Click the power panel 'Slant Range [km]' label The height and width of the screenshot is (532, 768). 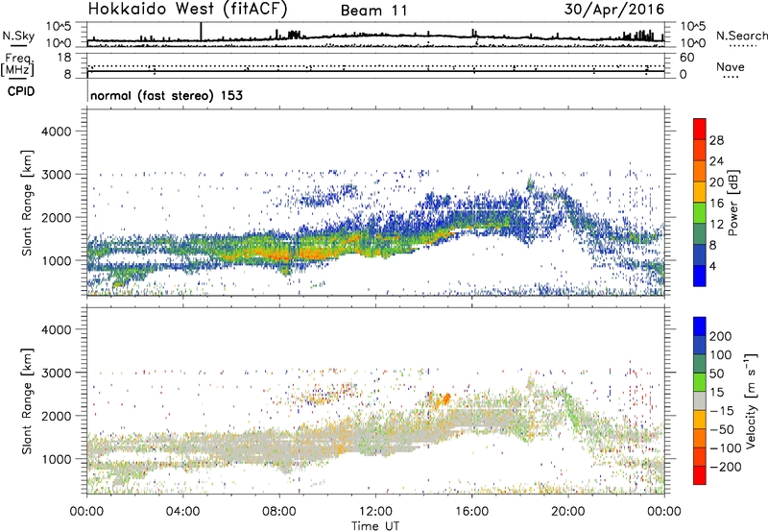click(27, 203)
